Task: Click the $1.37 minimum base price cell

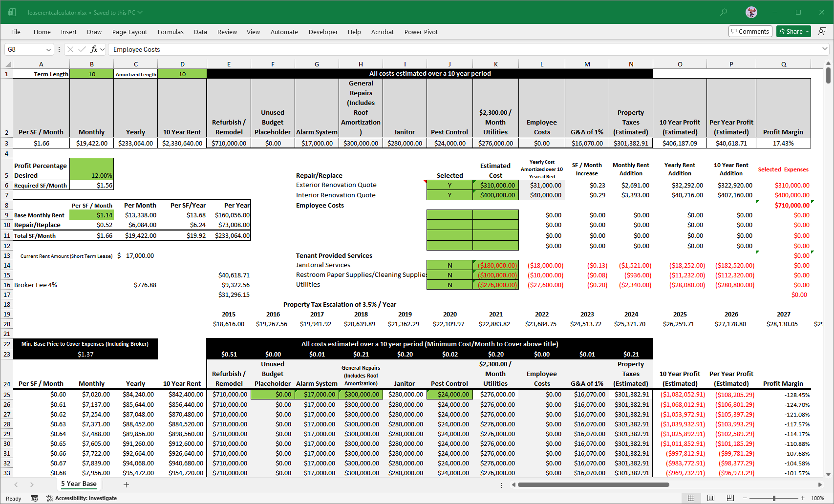Action: 85,354
